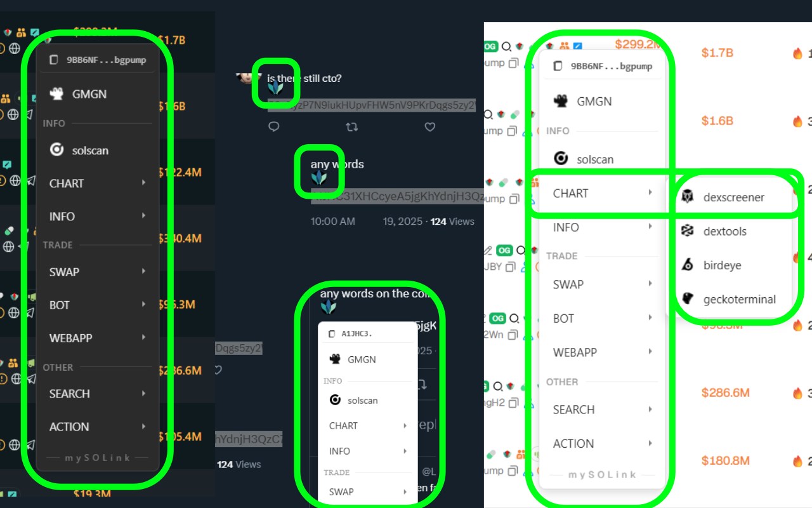Open birdeye chart option
Screen dimensions: 812x508
[733, 265]
